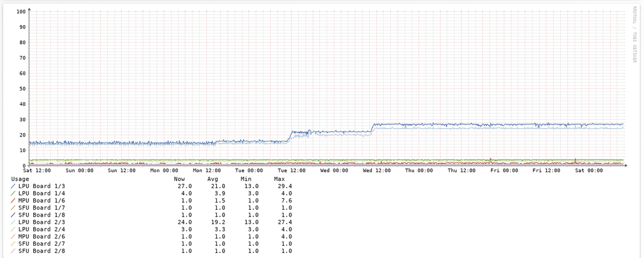Click the "Tue 00:00" time axis label
This screenshot has height=258, width=644.
(x=248, y=170)
